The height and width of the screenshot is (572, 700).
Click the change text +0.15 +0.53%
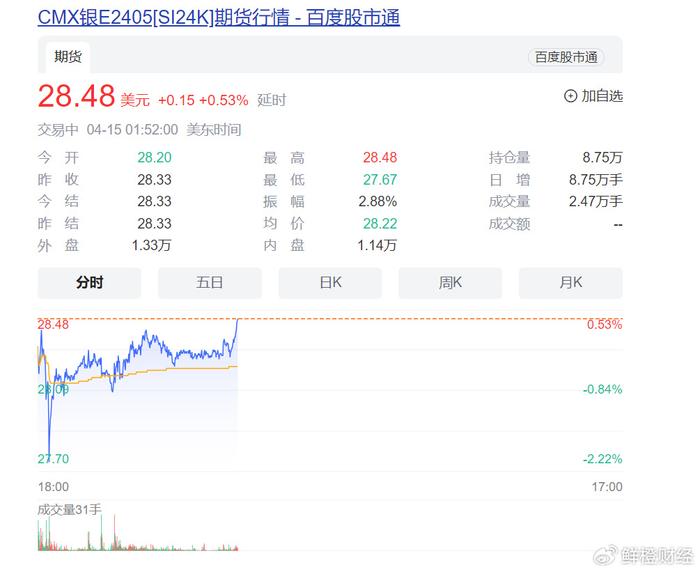coord(203,100)
